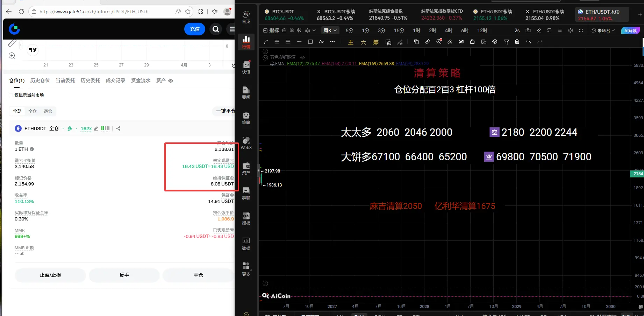Toggle visibility of 五色彩虹隧道 indicator
This screenshot has height=316, width=644.
click(x=302, y=57)
